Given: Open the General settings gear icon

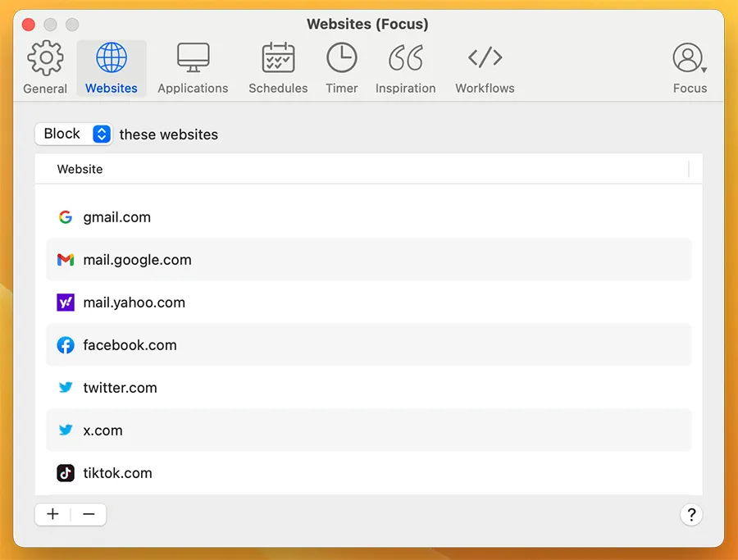Looking at the screenshot, I should coord(45,59).
